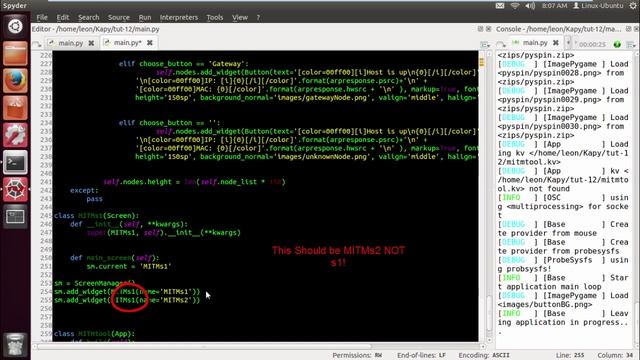Click '<images/buttonBG.png>' in Console output
Screen dimensions: 640x360
(x=545, y=304)
